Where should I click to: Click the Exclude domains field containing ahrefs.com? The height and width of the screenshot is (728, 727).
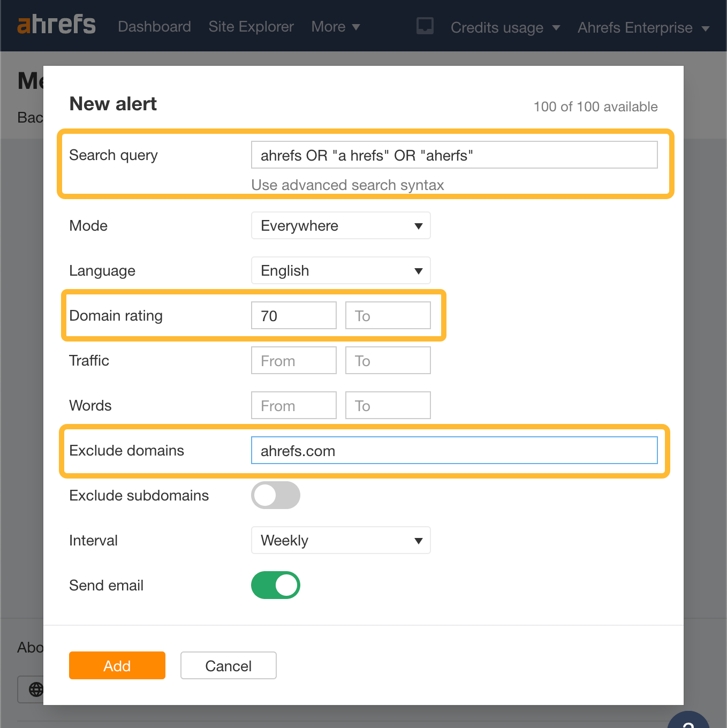(x=454, y=450)
